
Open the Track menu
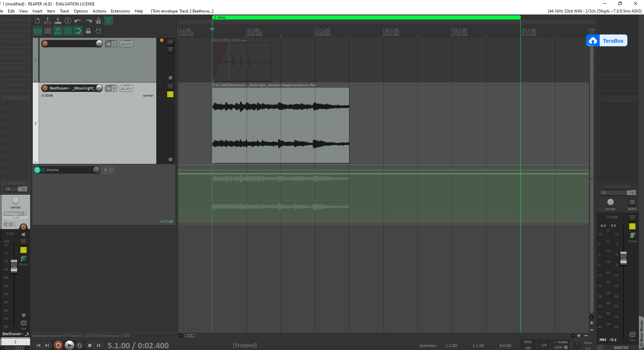pyautogui.click(x=64, y=11)
